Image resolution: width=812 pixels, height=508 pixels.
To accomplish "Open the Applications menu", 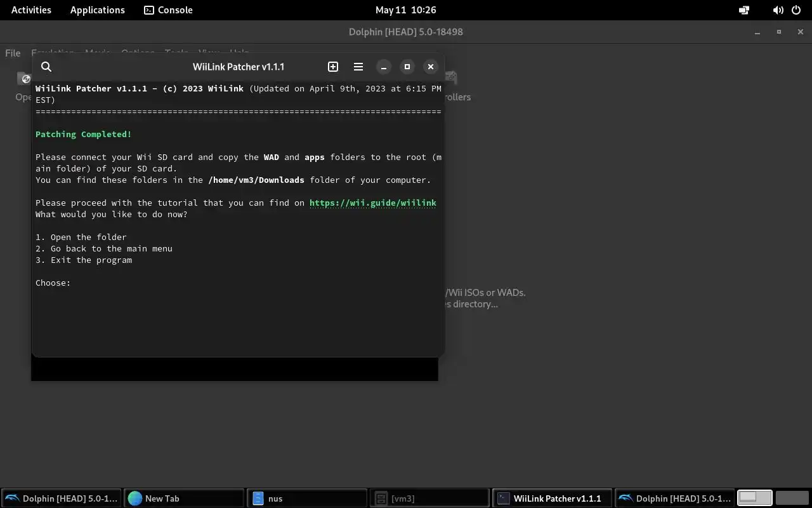I will point(98,10).
